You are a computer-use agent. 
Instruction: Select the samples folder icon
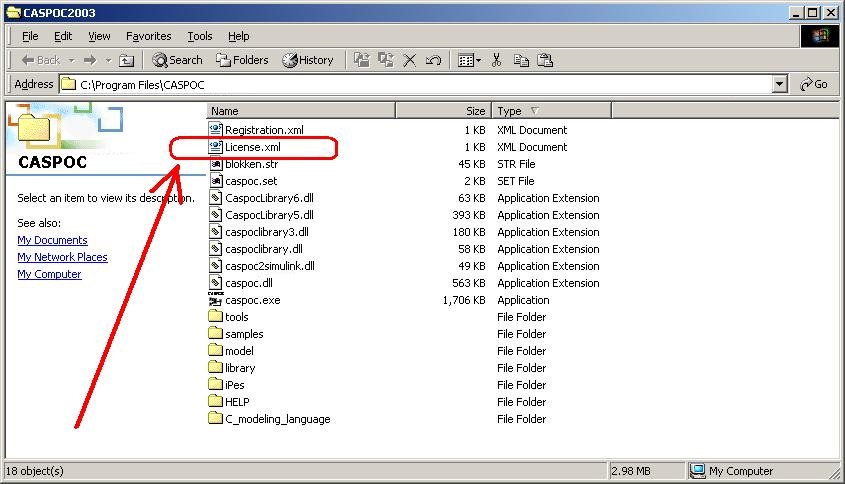(216, 333)
